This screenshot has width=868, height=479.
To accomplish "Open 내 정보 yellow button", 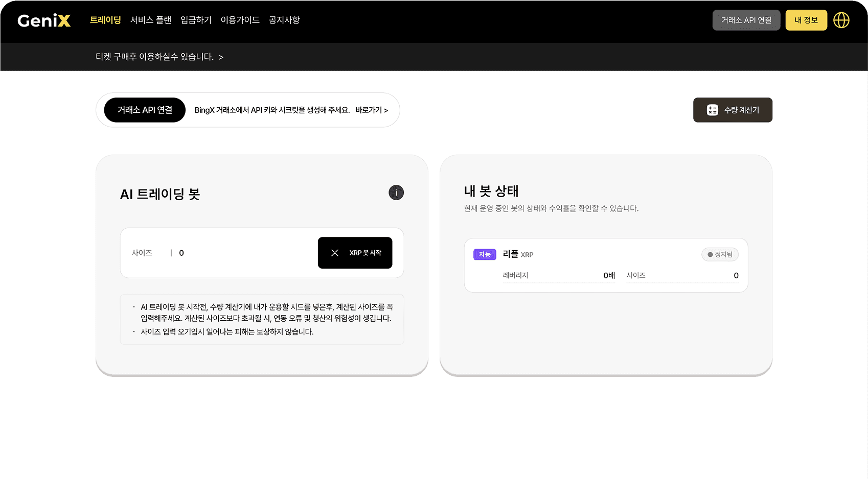I will pyautogui.click(x=806, y=20).
